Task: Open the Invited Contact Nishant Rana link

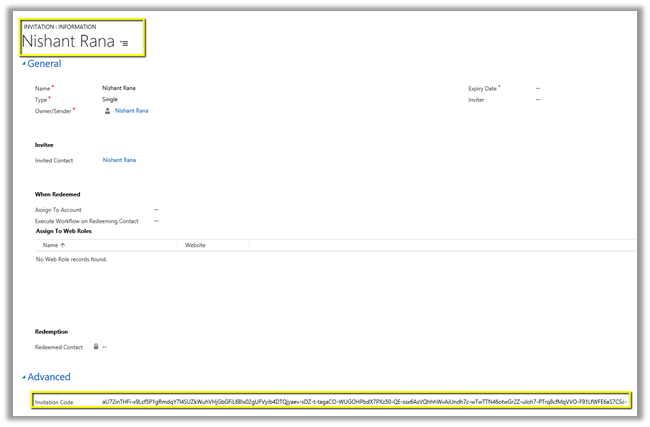Action: pyautogui.click(x=119, y=160)
